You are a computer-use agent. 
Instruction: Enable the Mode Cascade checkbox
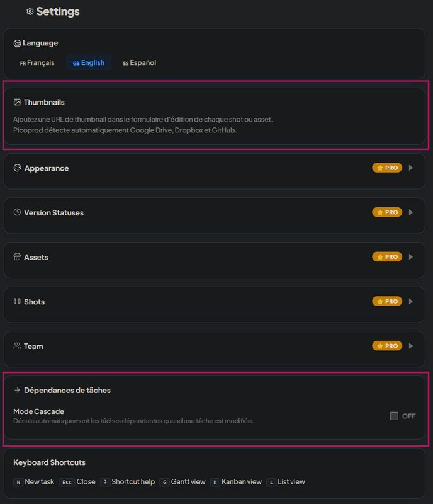394,416
